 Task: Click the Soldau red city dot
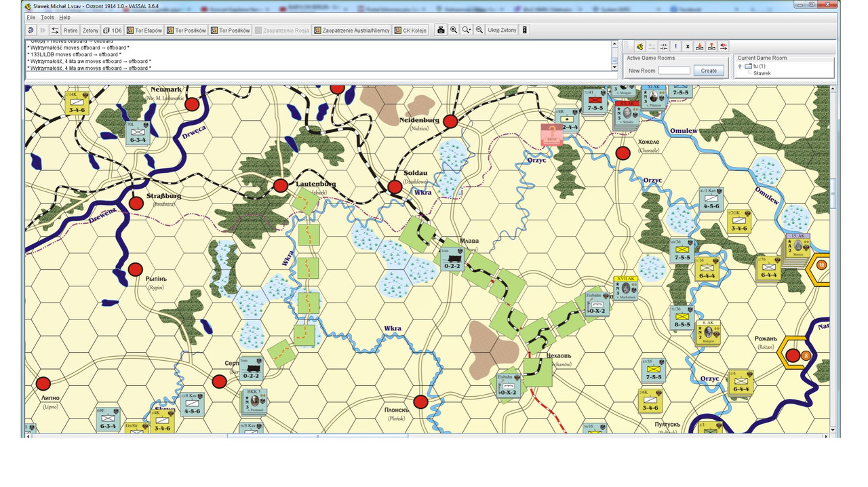(x=395, y=187)
